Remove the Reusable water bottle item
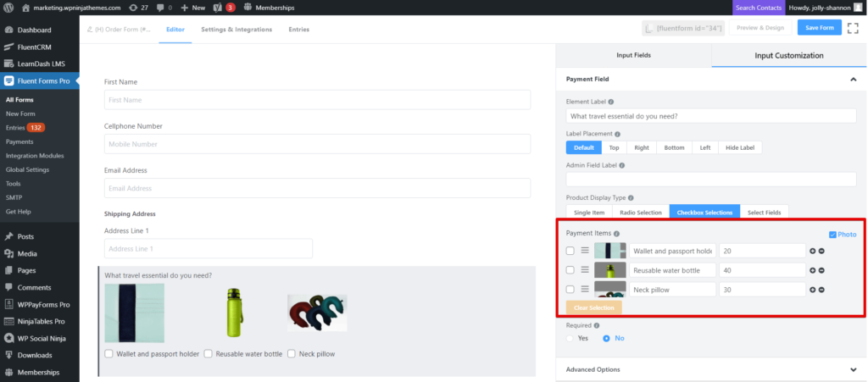 pos(821,270)
